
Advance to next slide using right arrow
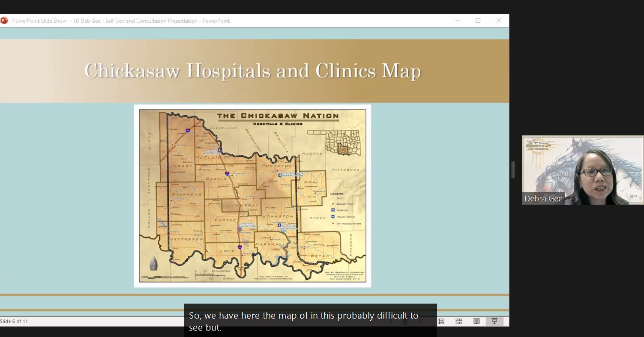coord(420,321)
